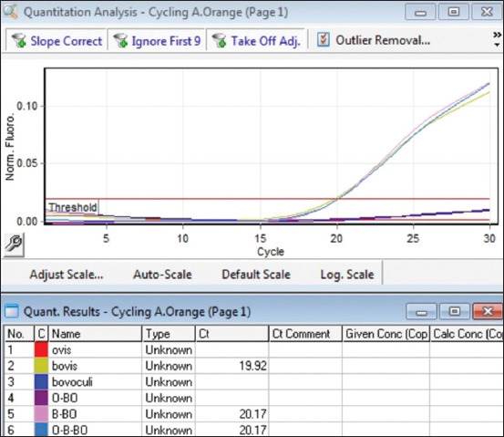Click the Quant. Results window icon
The image size is (504, 437).
pos(12,311)
